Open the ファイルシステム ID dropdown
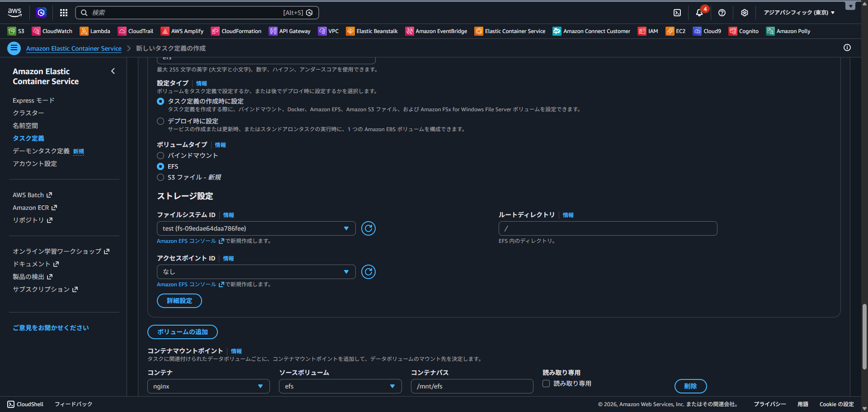Viewport: 868px width, 412px height. pyautogui.click(x=256, y=228)
